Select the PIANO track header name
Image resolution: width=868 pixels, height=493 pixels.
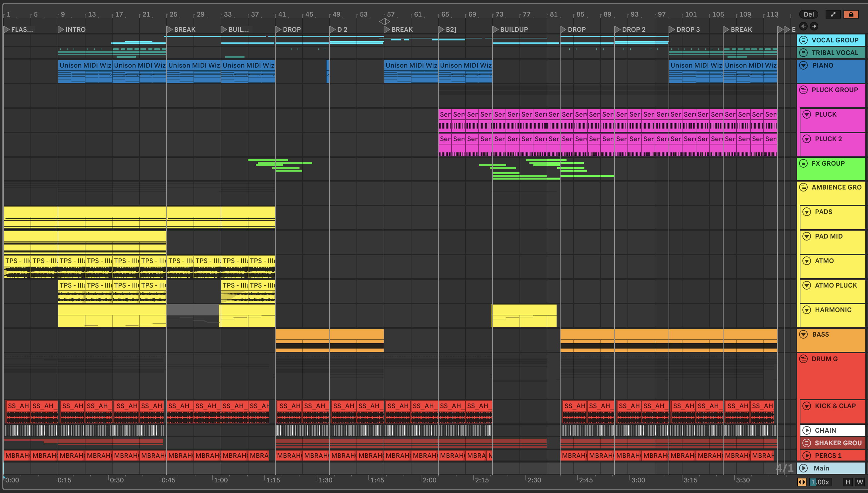coord(823,65)
